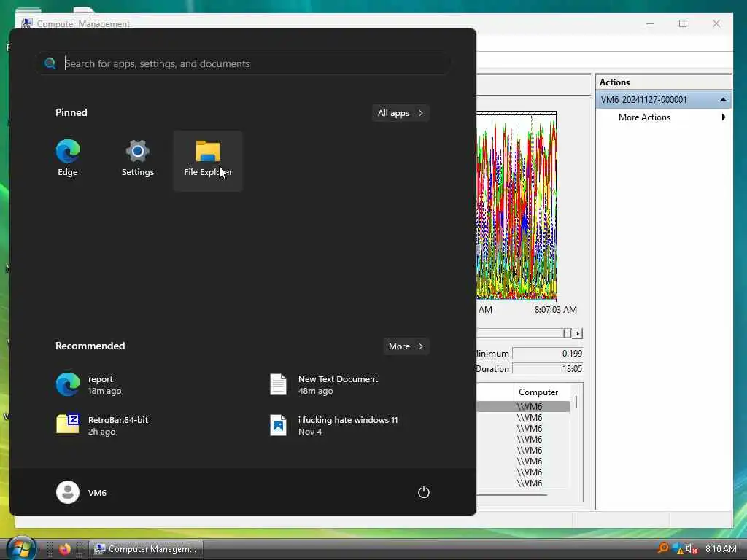The image size is (747, 560).
Task: Click the Actions pane header
Action: (x=663, y=82)
